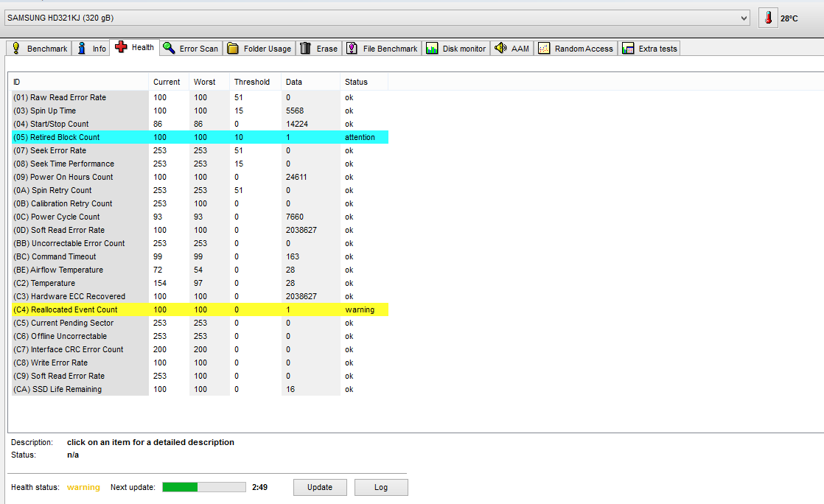Select the (0D) Soft Read Error Rate row
The height and width of the screenshot is (504, 824).
[200, 230]
